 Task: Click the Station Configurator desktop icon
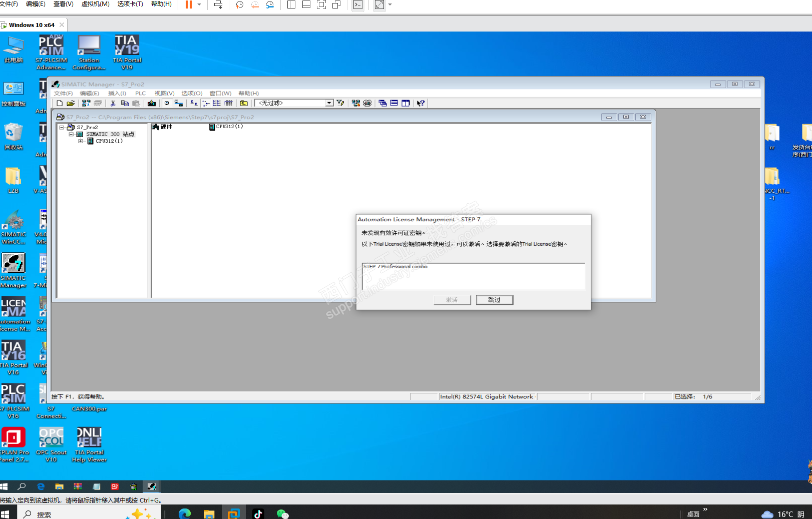coord(89,53)
